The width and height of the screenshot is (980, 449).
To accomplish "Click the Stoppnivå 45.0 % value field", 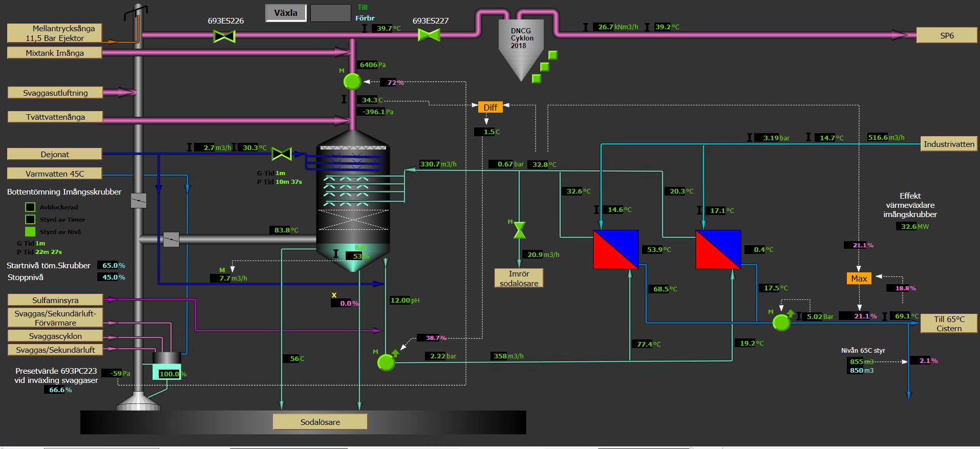I will (112, 277).
